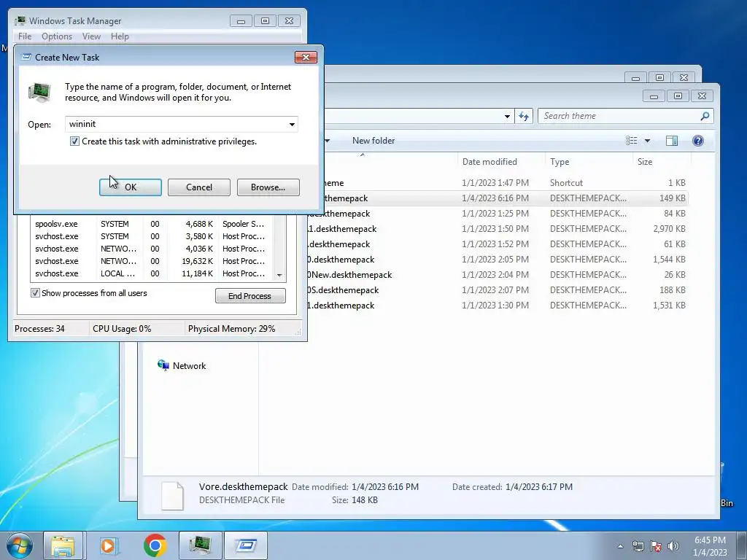This screenshot has height=560, width=747.
Task: Open Browse... to locate a program
Action: (268, 187)
